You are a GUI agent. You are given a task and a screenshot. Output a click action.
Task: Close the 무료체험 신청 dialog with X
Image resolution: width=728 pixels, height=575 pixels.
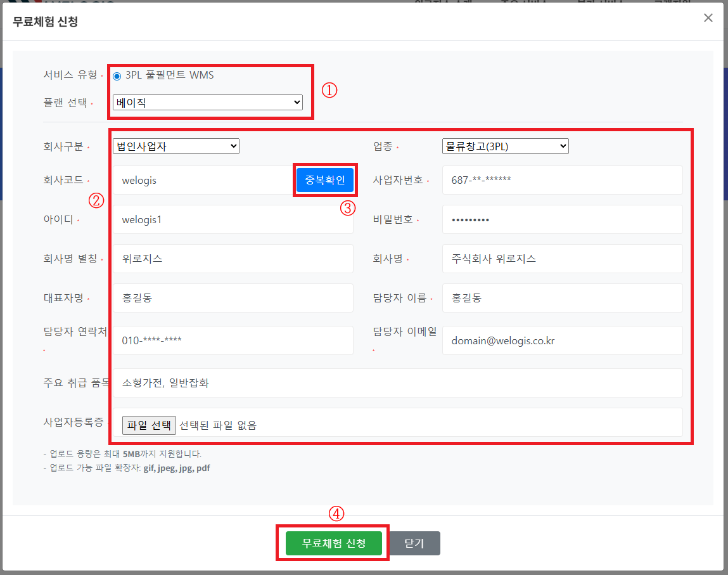pos(708,18)
